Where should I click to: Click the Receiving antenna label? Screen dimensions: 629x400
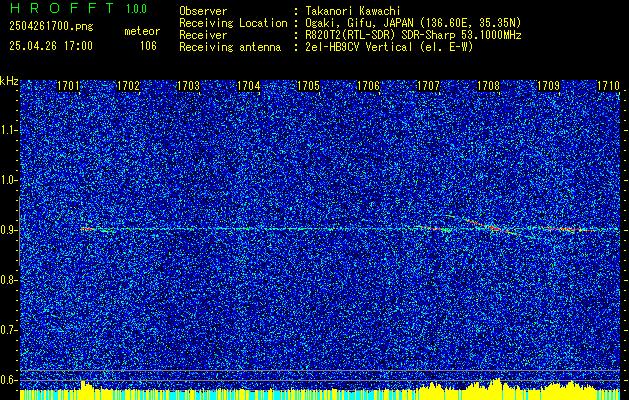coord(230,47)
